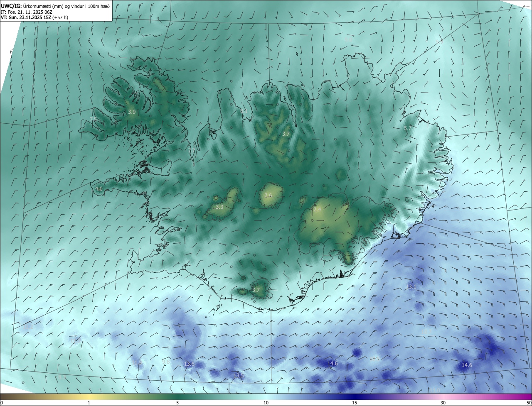Click the colorbar tick label 1
532x406 pixels.
tap(89, 403)
